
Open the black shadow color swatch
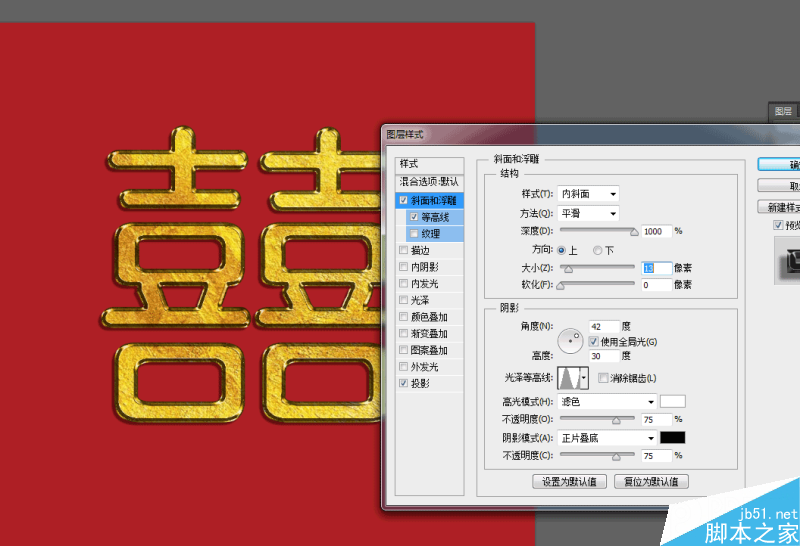tap(672, 437)
